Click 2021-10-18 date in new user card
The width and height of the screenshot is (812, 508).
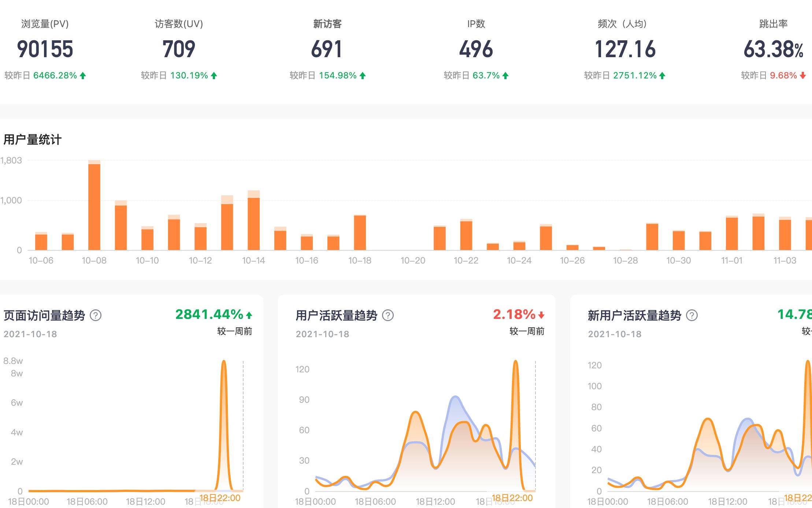tap(615, 334)
